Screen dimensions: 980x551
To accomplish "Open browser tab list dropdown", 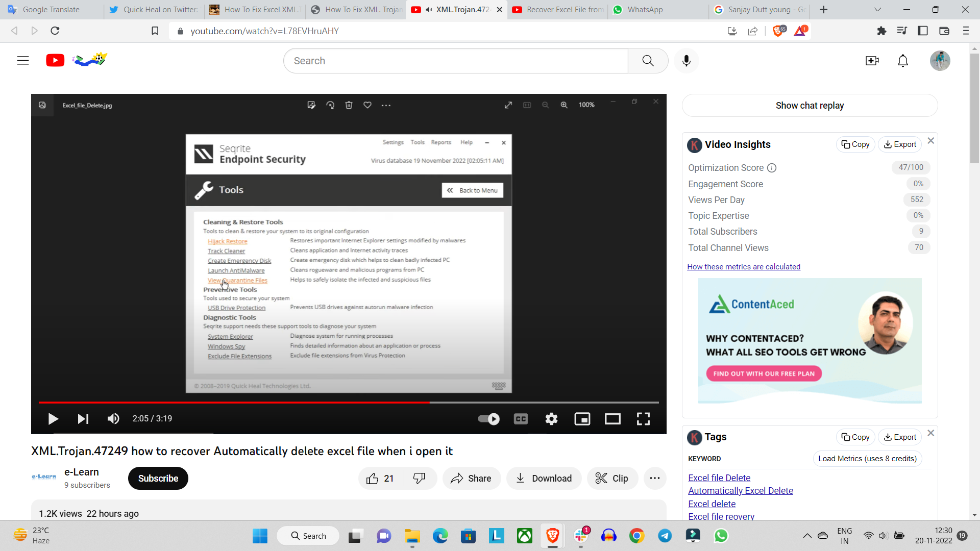I will (x=877, y=9).
